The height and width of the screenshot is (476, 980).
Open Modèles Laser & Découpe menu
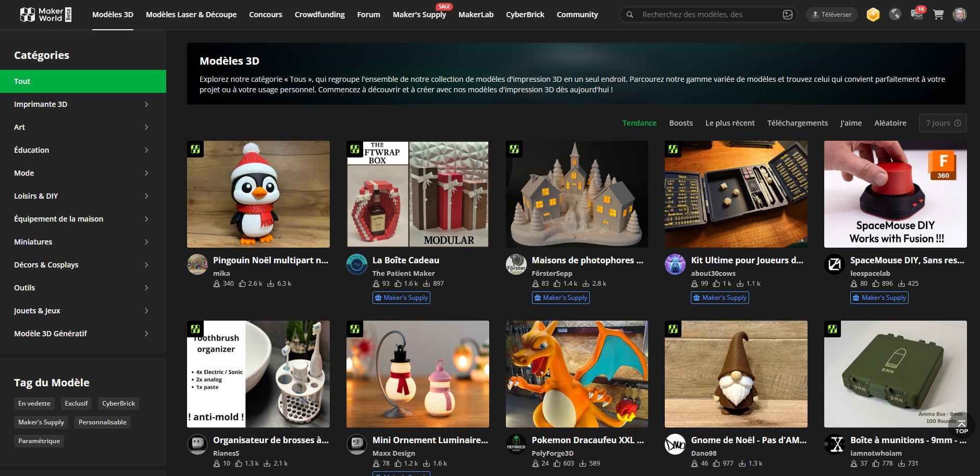pyautogui.click(x=191, y=15)
